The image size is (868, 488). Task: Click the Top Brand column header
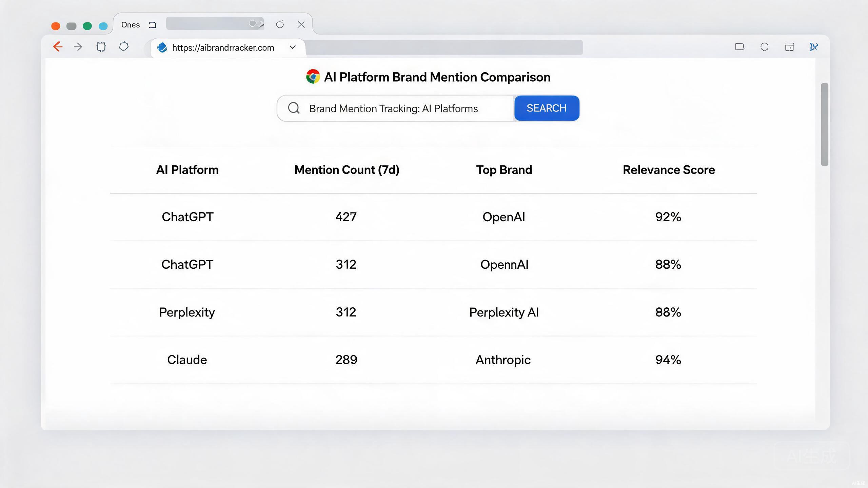(504, 170)
